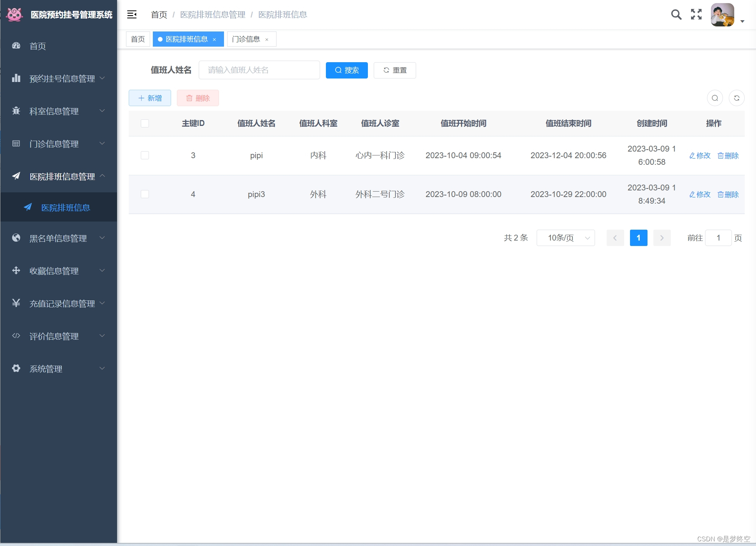Screen dimensions: 756x546
Task: Close the 门诊信息 tab with its x
Action: (x=267, y=40)
